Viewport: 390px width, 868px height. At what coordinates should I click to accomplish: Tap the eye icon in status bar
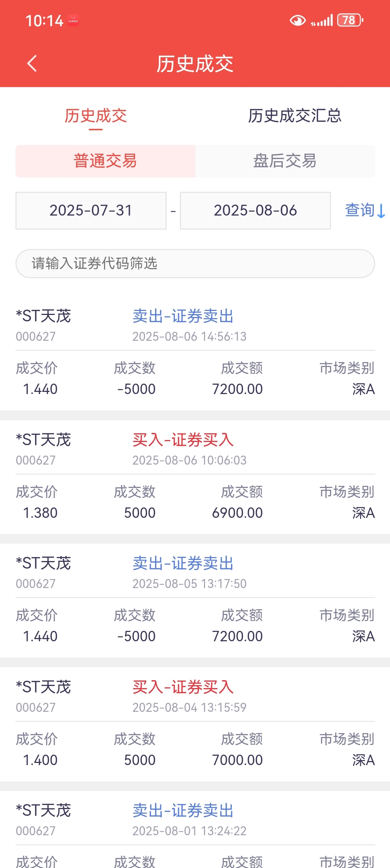298,21
